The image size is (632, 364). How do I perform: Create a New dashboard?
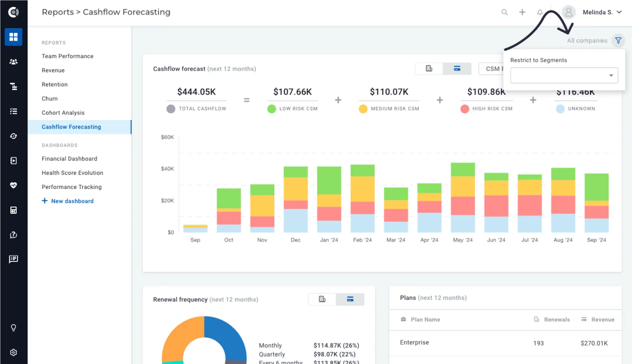[x=68, y=201]
